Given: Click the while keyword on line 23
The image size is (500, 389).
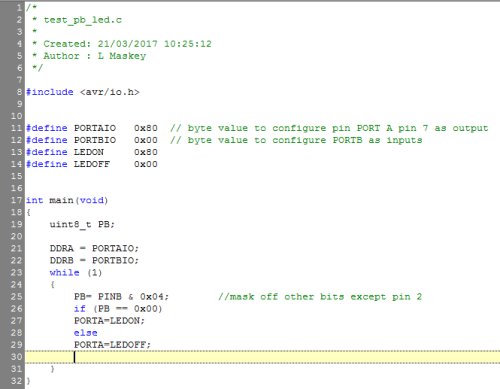Looking at the screenshot, I should click(x=64, y=272).
